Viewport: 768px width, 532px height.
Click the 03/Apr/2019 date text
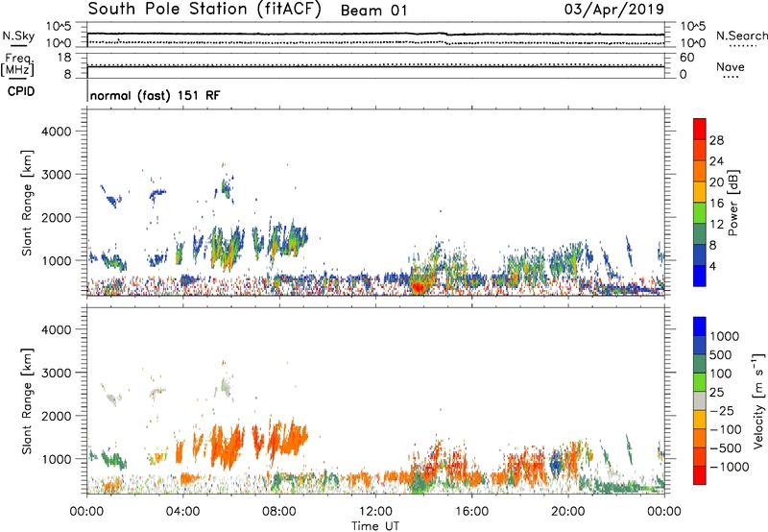pos(614,10)
